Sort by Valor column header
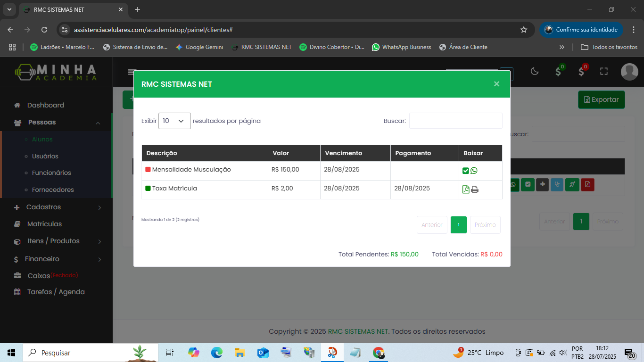The height and width of the screenshot is (362, 644). click(x=294, y=153)
